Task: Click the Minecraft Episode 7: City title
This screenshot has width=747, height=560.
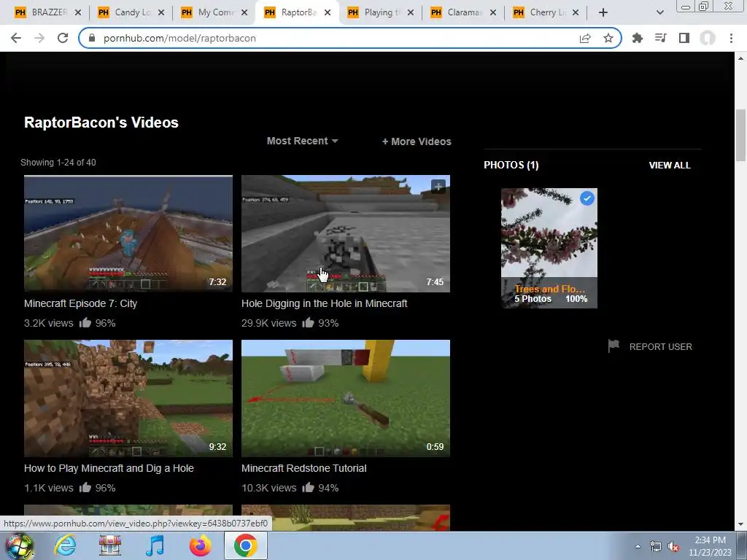Action: coord(80,303)
